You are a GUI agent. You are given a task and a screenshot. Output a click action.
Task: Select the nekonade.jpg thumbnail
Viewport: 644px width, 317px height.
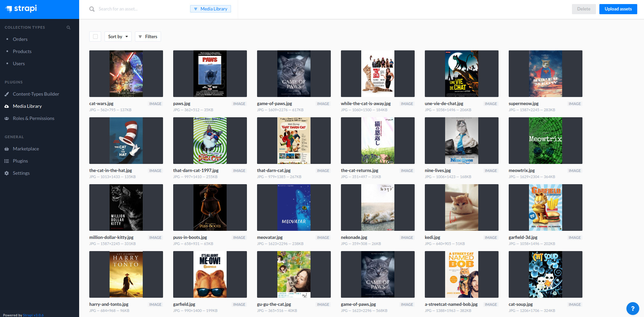[378, 208]
